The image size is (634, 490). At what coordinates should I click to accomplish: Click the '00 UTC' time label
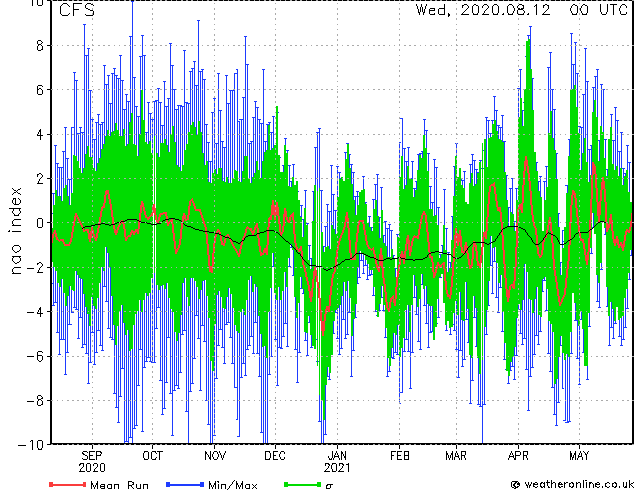(598, 10)
